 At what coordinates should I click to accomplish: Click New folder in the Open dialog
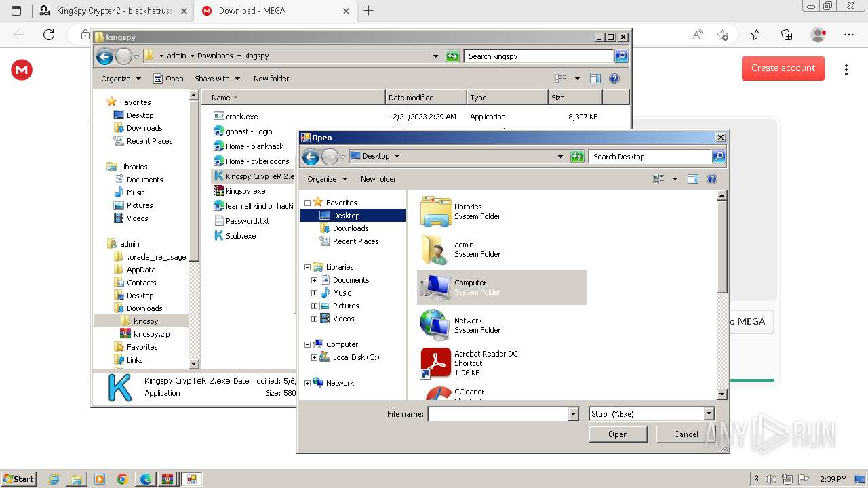pos(378,179)
